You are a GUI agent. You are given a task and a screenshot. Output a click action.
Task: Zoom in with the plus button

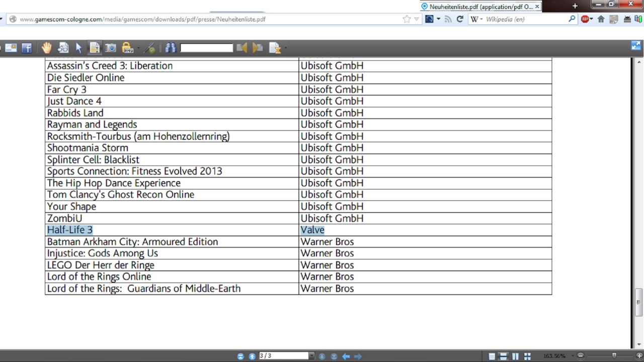639,356
